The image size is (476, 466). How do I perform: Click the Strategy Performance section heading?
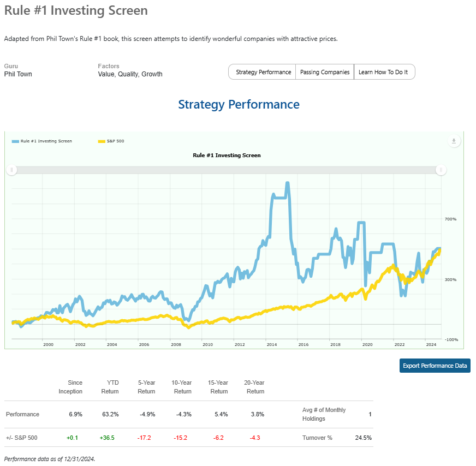(x=239, y=104)
